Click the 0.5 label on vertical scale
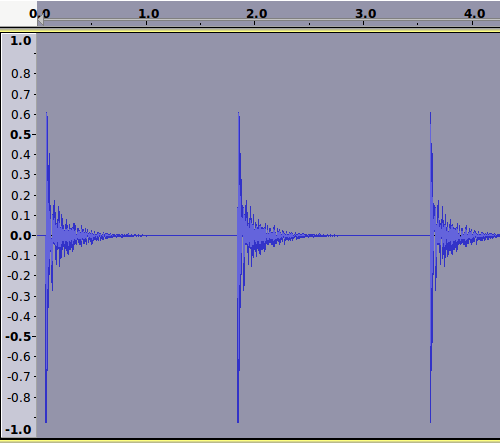This screenshot has height=443, width=500. (20, 135)
